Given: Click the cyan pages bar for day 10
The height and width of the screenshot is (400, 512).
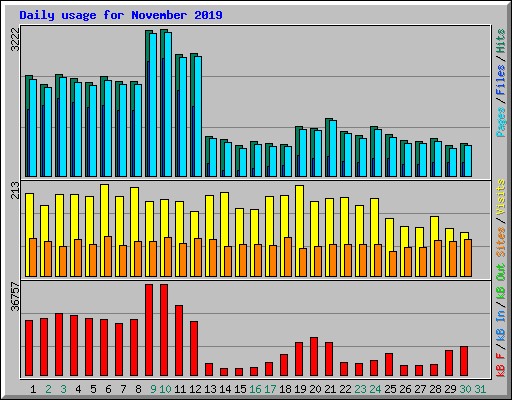Looking at the screenshot, I should click(168, 104).
